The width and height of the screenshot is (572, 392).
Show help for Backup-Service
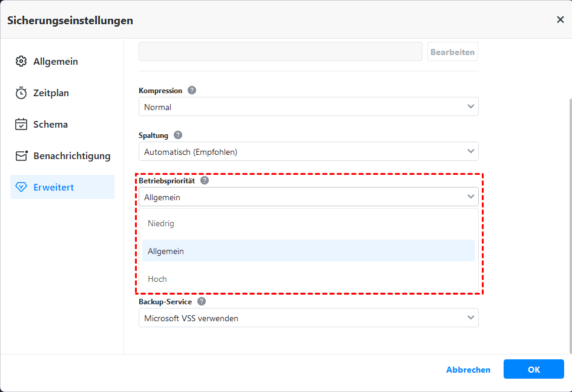(202, 301)
